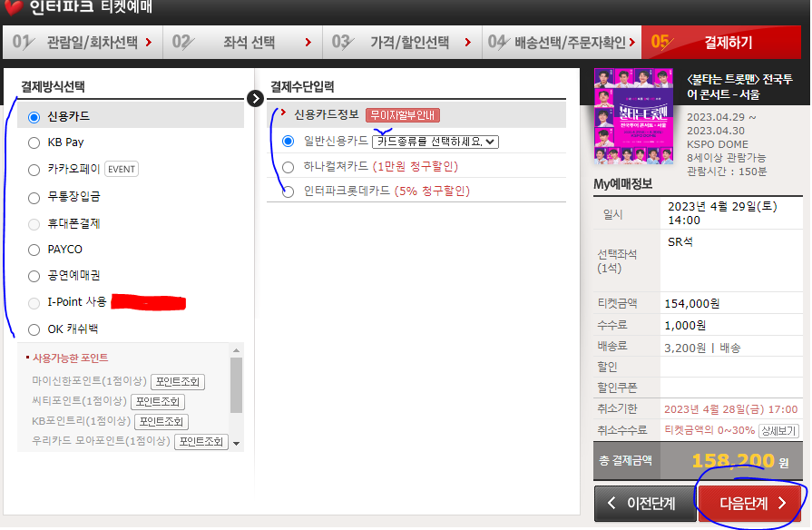Click the circular arrow between payment panels
This screenshot has width=812, height=530.
[x=255, y=98]
